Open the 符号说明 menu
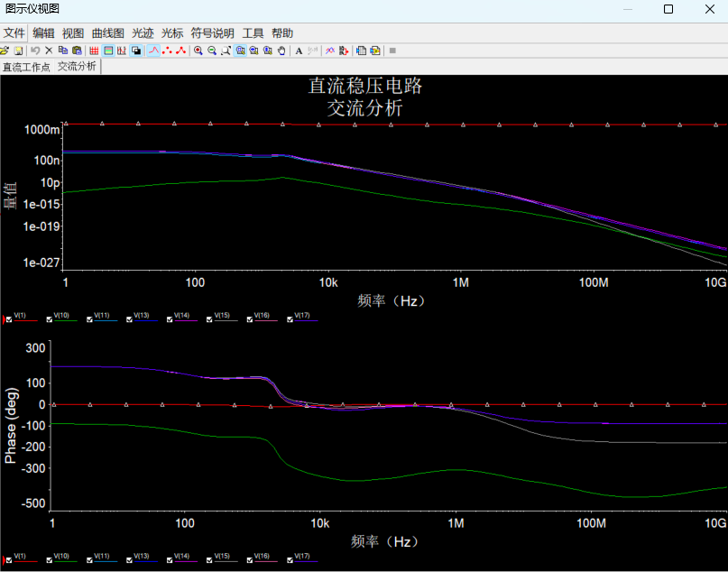 click(212, 33)
